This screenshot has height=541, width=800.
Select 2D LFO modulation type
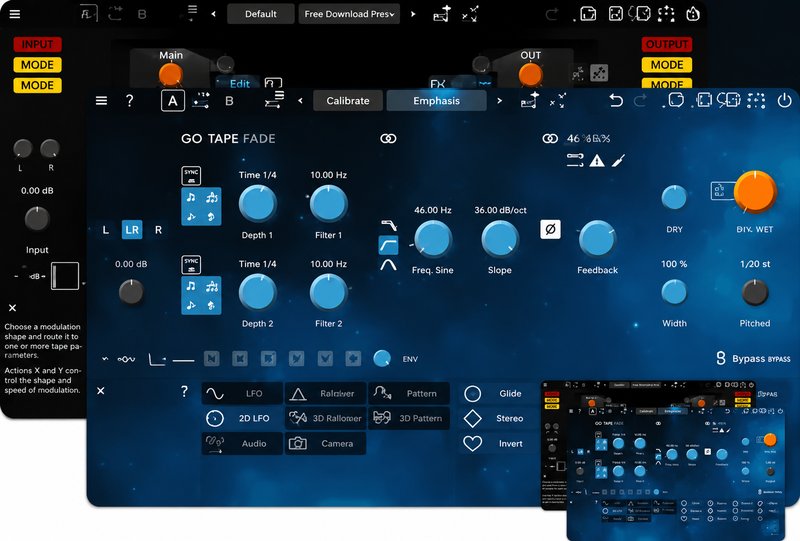(x=242, y=419)
